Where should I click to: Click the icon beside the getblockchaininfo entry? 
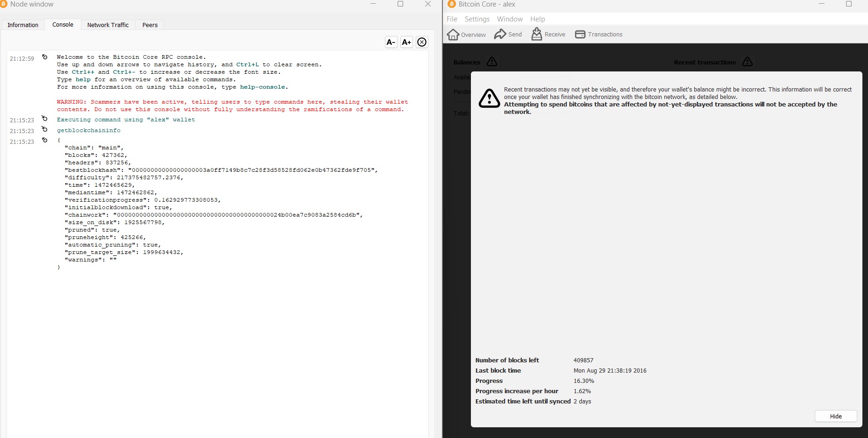45,129
